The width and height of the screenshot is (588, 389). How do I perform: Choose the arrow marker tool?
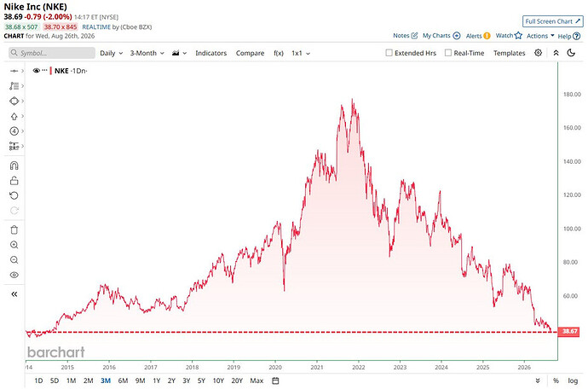point(14,116)
